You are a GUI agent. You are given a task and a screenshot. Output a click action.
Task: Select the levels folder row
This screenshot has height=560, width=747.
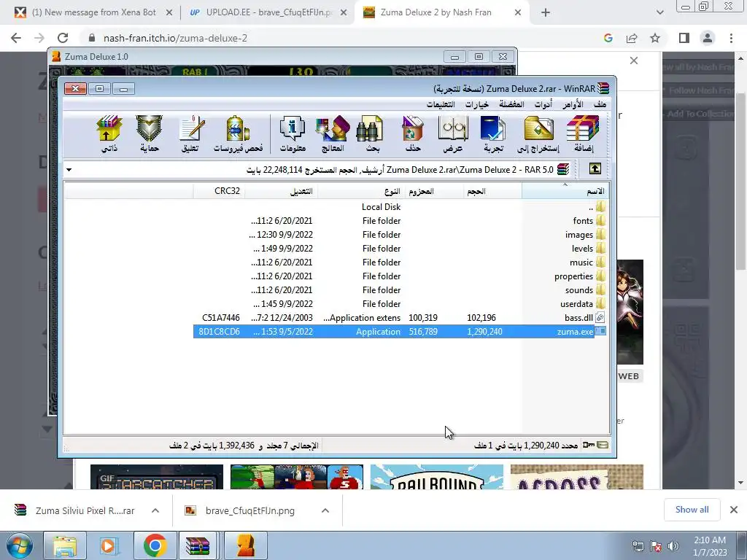click(400, 248)
